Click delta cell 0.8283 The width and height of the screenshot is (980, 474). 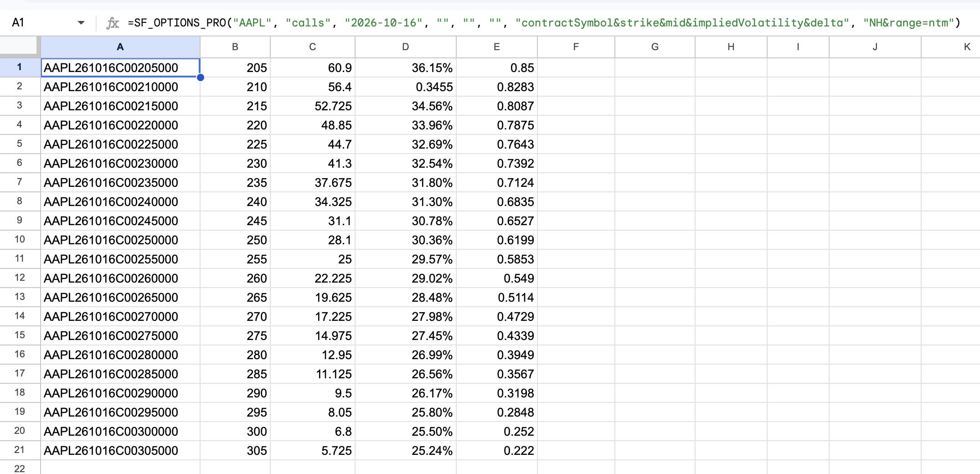[497, 87]
